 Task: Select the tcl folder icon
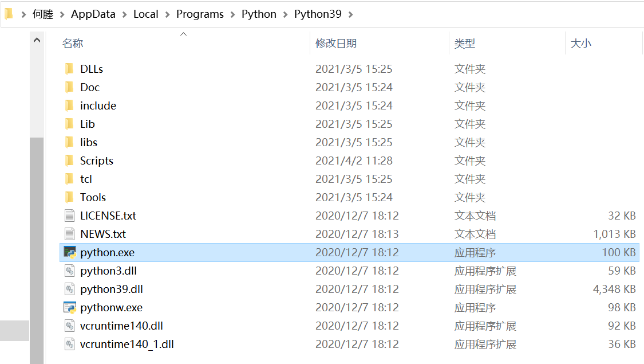[69, 179]
